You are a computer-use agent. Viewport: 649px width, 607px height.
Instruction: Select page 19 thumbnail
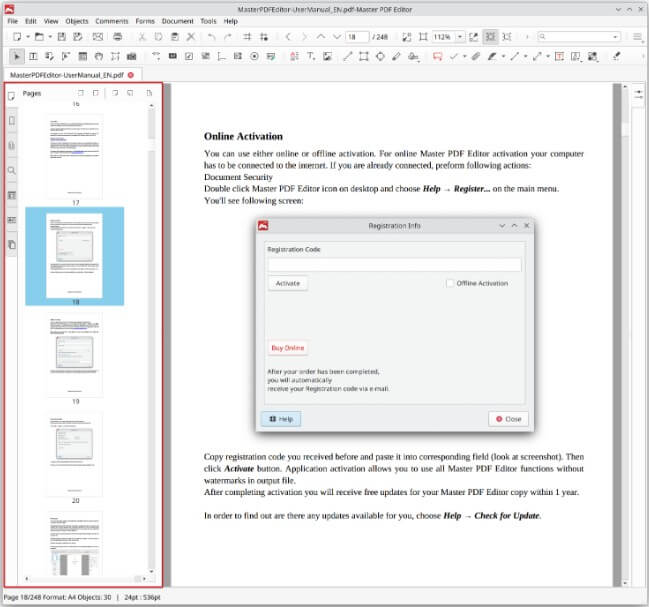point(75,354)
